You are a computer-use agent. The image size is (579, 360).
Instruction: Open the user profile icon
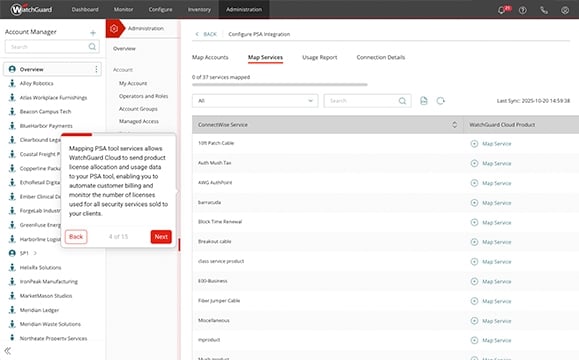565,10
